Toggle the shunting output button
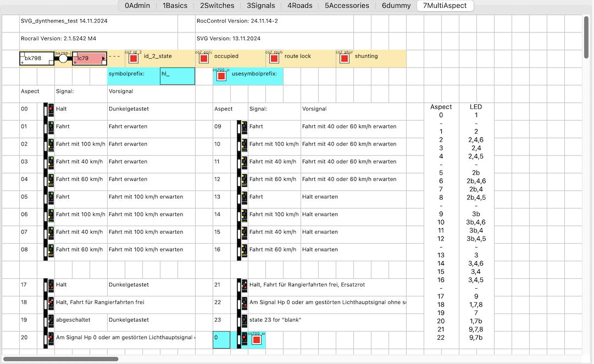The image size is (594, 364). pos(345,59)
